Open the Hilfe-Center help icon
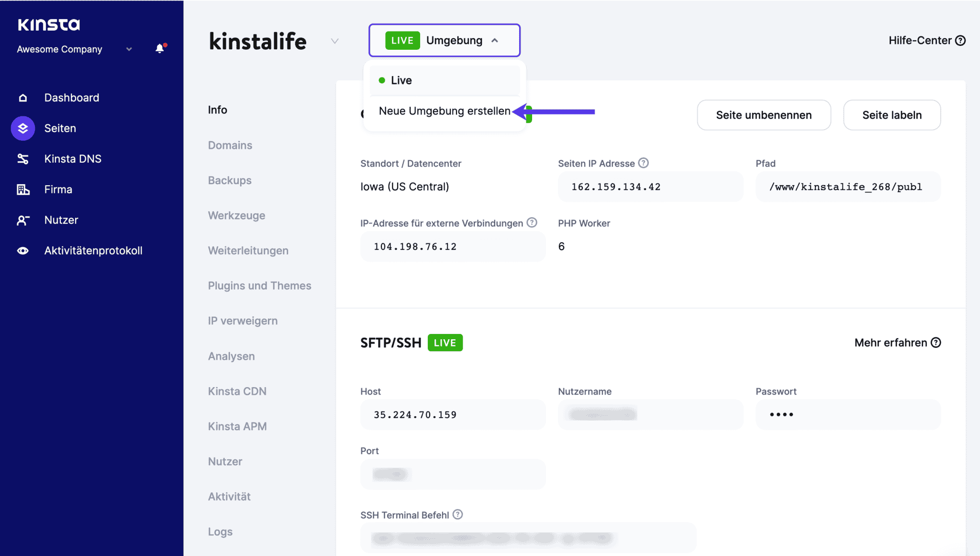Viewport: 980px width, 556px height. pyautogui.click(x=960, y=41)
